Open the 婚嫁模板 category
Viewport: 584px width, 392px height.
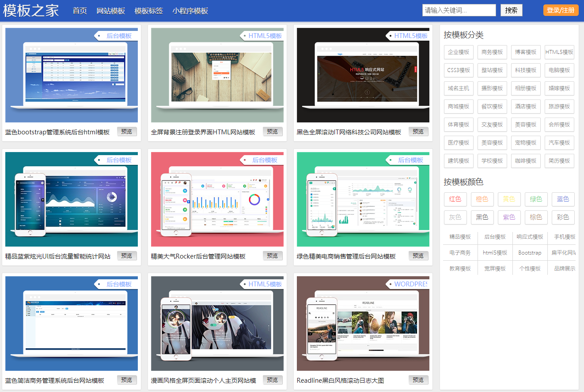pos(559,88)
